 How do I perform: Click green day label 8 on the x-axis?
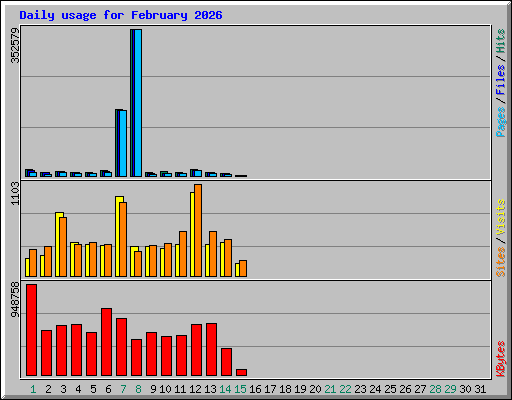(x=139, y=389)
